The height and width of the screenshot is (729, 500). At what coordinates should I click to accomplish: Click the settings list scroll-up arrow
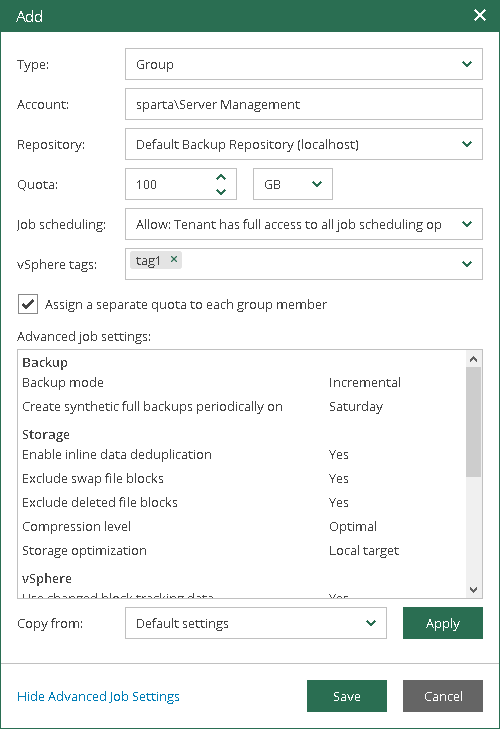coord(473,359)
